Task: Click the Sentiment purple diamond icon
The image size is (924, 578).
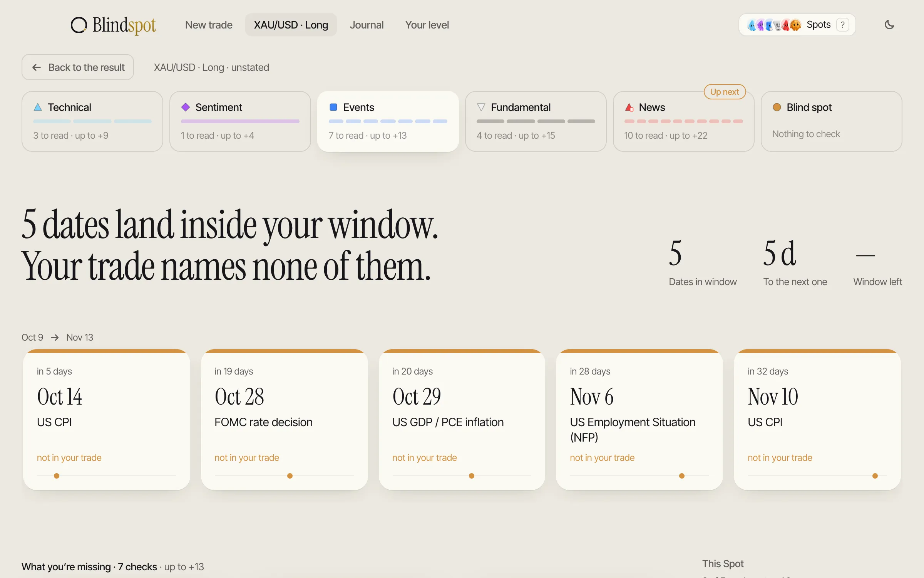Action: tap(186, 107)
